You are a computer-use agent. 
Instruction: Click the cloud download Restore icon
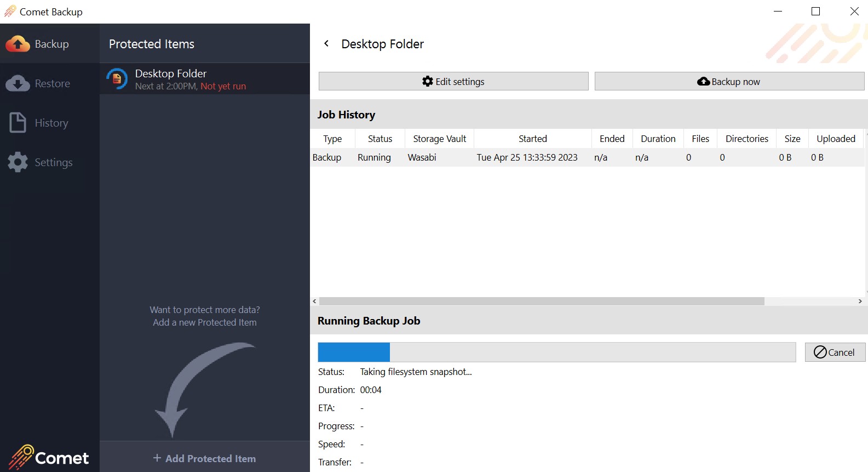18,83
